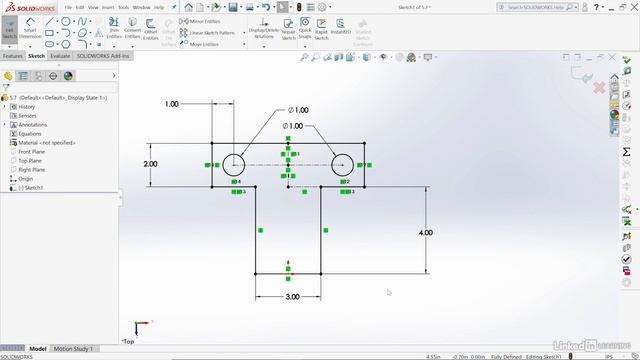Viewport: 640px width, 360px height.
Task: Click the Repair Sketch tool
Action: (x=288, y=29)
